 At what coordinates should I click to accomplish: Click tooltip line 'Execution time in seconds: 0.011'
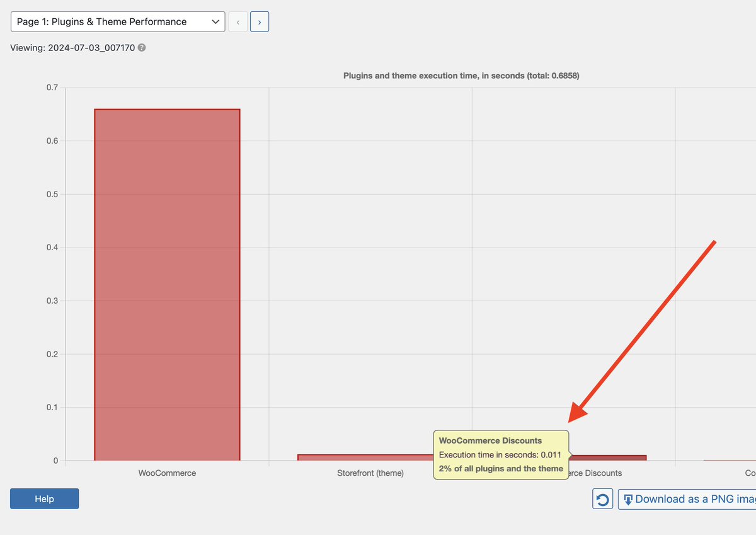500,454
